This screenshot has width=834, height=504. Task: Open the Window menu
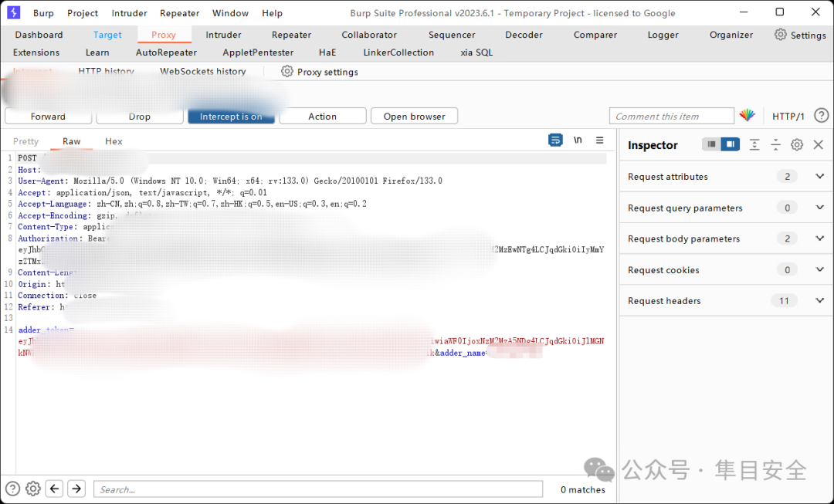pos(230,13)
